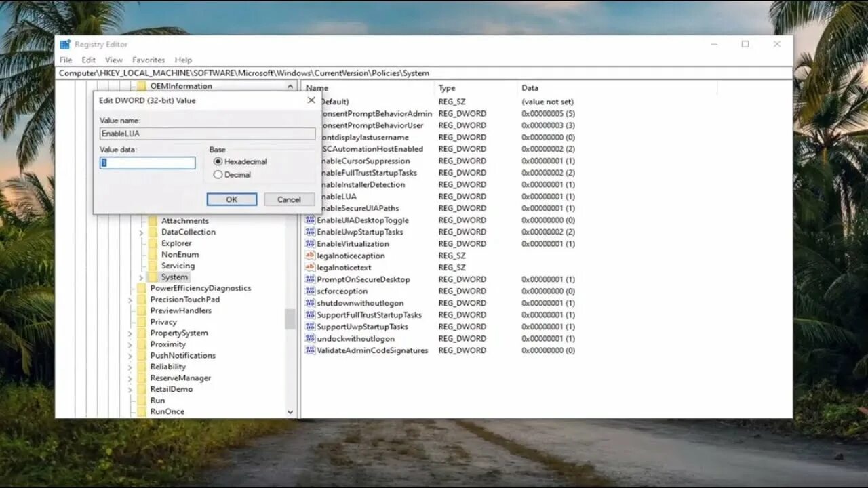Viewport: 868px width, 488px height.
Task: Click the SupportFullTrustStartupTasks value icon
Action: click(x=310, y=315)
